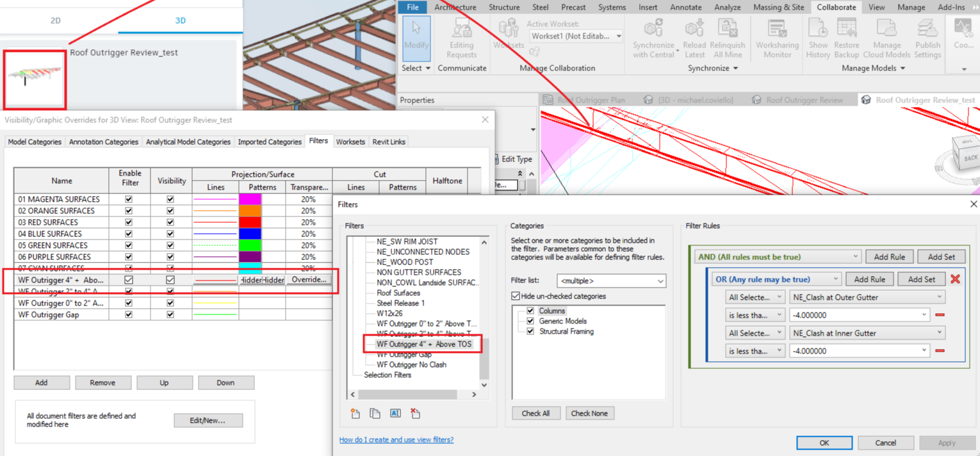Click the Remove filter button

tap(102, 382)
